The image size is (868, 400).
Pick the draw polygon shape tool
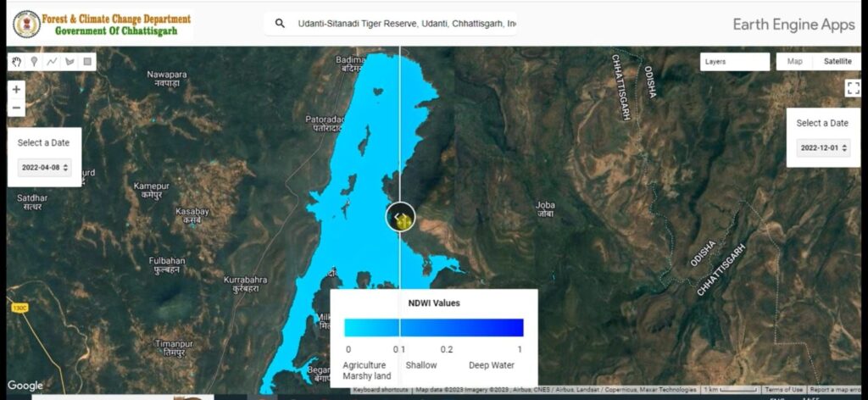coord(70,62)
